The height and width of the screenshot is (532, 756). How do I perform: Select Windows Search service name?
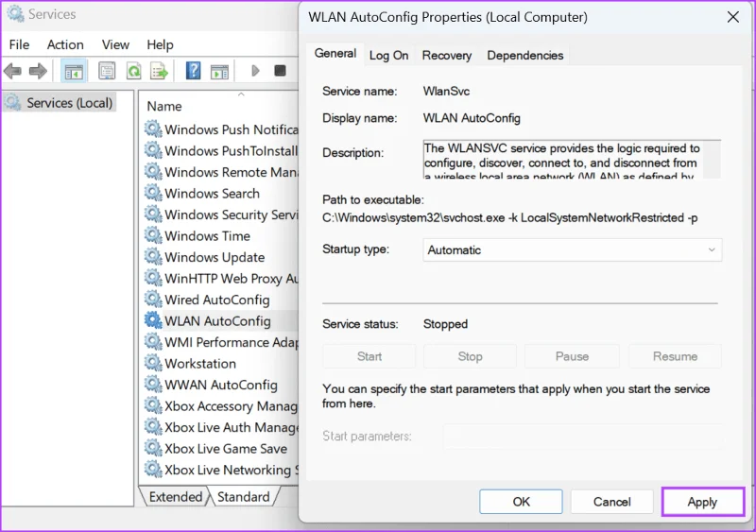[x=212, y=194]
